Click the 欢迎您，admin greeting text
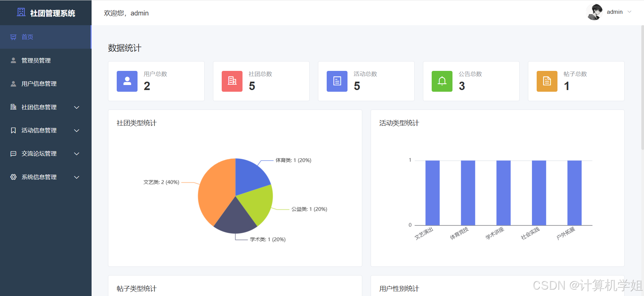Screen dimensions: 644x296 tap(126, 13)
